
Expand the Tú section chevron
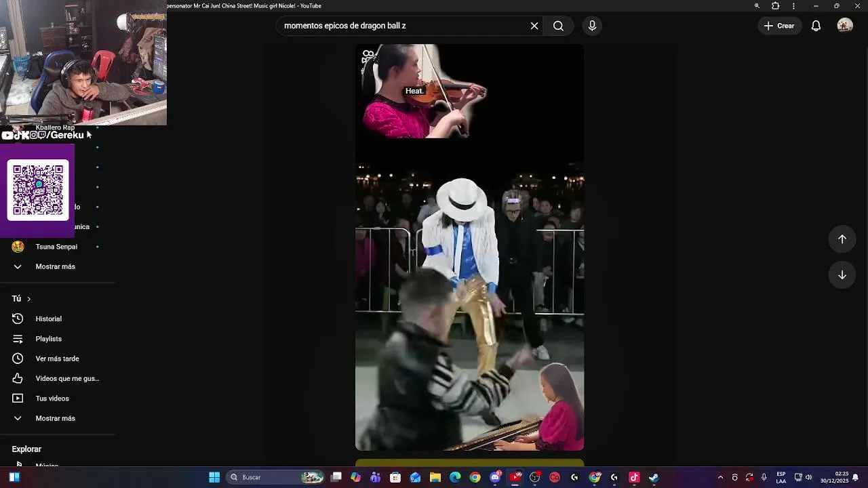click(x=28, y=299)
